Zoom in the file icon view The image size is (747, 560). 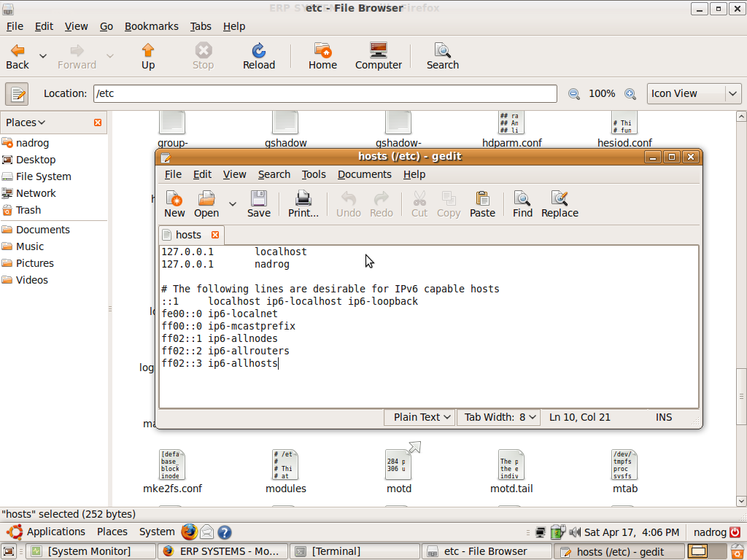630,94
